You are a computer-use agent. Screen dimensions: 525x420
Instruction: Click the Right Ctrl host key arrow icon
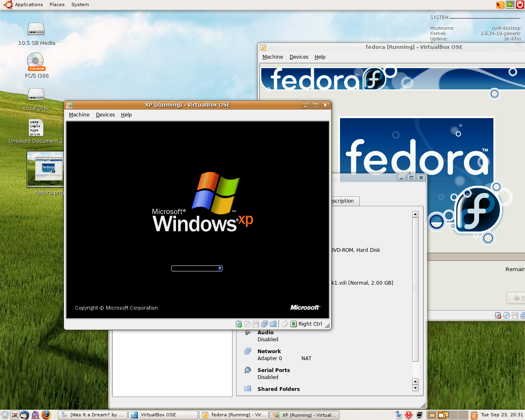click(294, 324)
